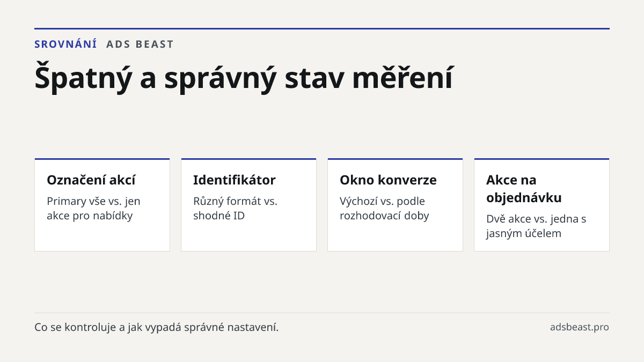Select the Akce na objednávku card title
The height and width of the screenshot is (362, 644).
point(524,189)
